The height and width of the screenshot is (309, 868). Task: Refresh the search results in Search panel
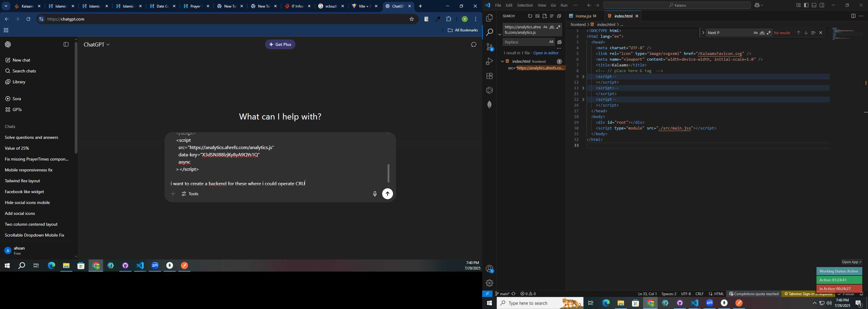coord(530,16)
